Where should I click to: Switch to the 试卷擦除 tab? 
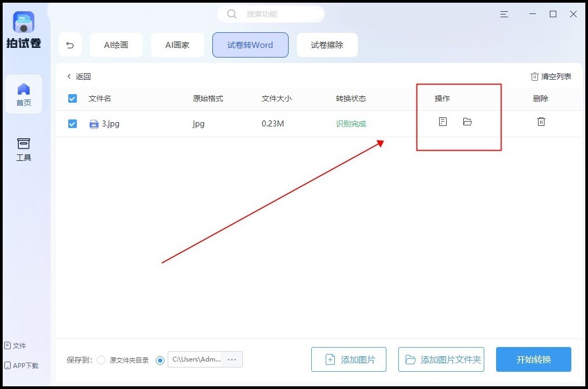point(327,45)
